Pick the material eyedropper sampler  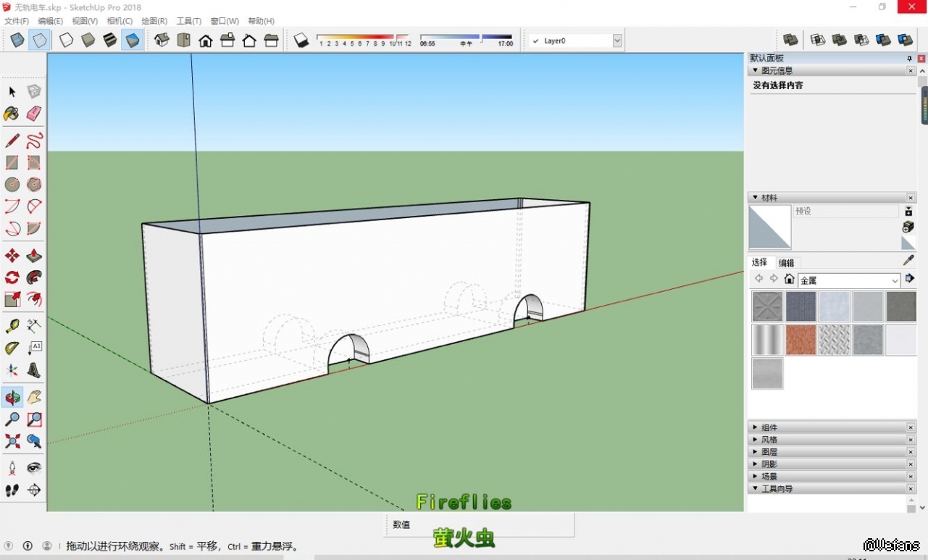(x=908, y=261)
